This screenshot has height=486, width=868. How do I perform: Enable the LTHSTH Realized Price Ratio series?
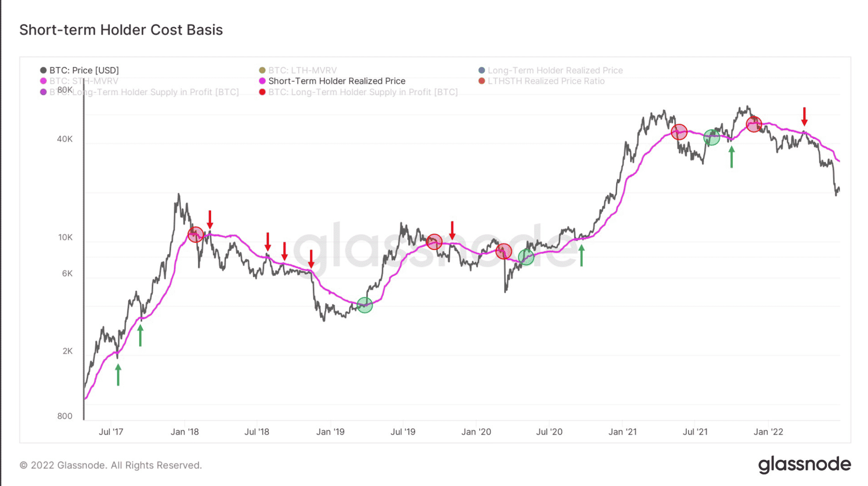coord(546,81)
